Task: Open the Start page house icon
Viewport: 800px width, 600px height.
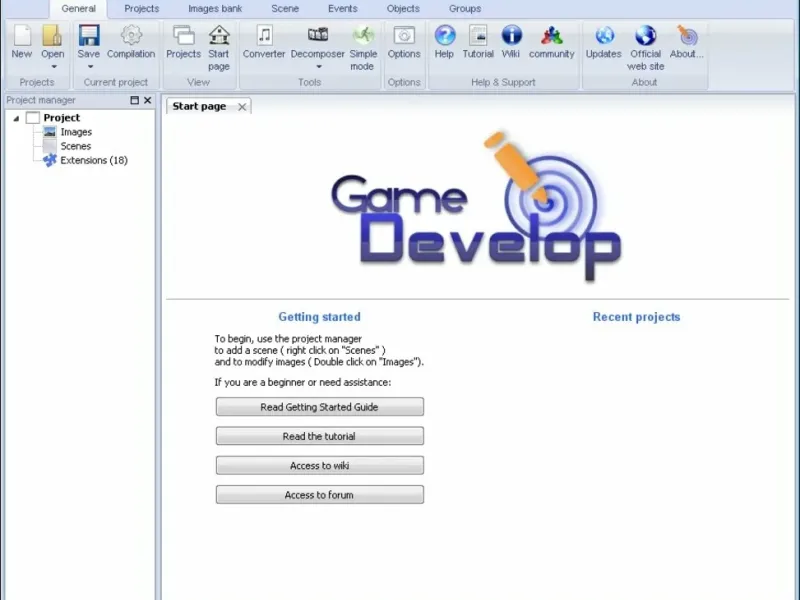Action: tap(219, 36)
